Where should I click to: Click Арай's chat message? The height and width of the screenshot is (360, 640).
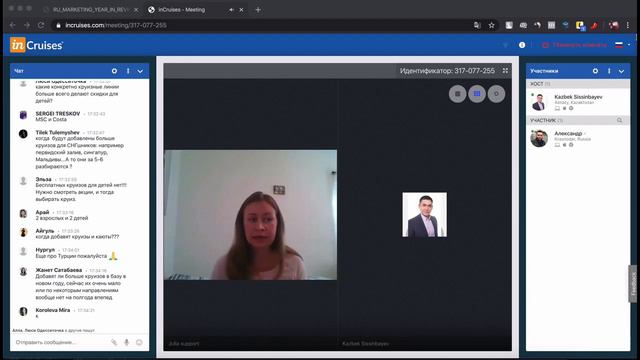[x=62, y=218]
